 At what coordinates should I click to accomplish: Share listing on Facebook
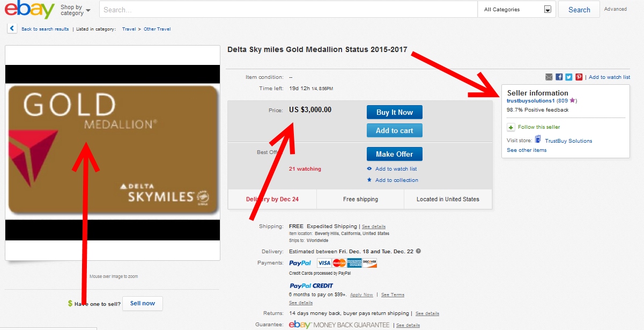tap(559, 77)
